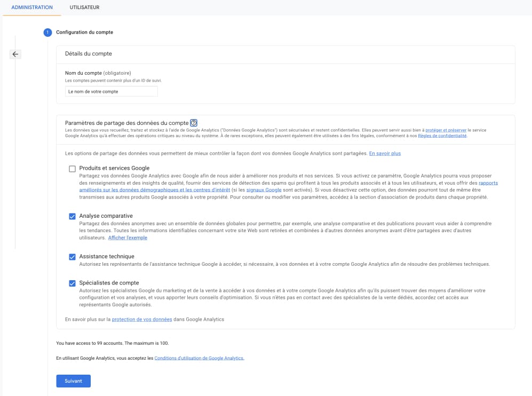Click the Suivant button
Screen dimensions: 532x396
(x=73, y=381)
